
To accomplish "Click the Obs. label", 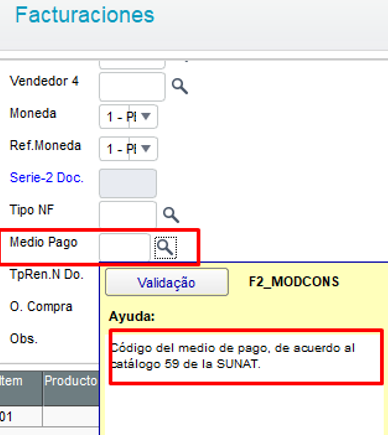I will tap(24, 339).
